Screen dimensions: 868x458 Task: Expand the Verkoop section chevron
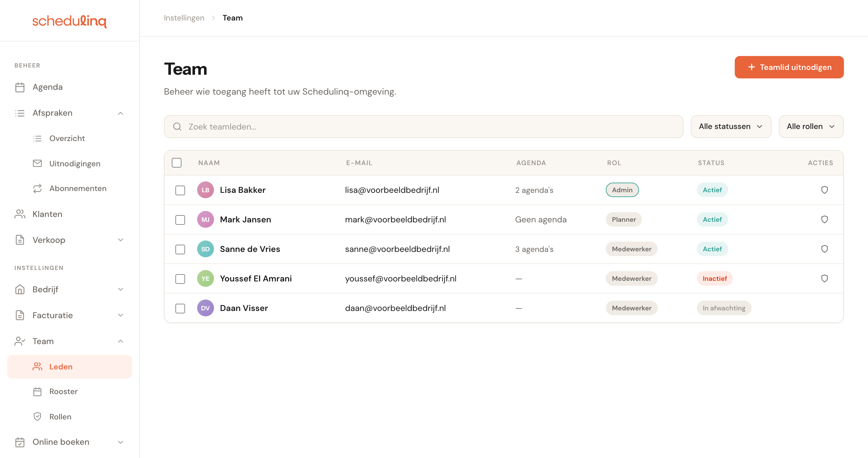(121, 240)
